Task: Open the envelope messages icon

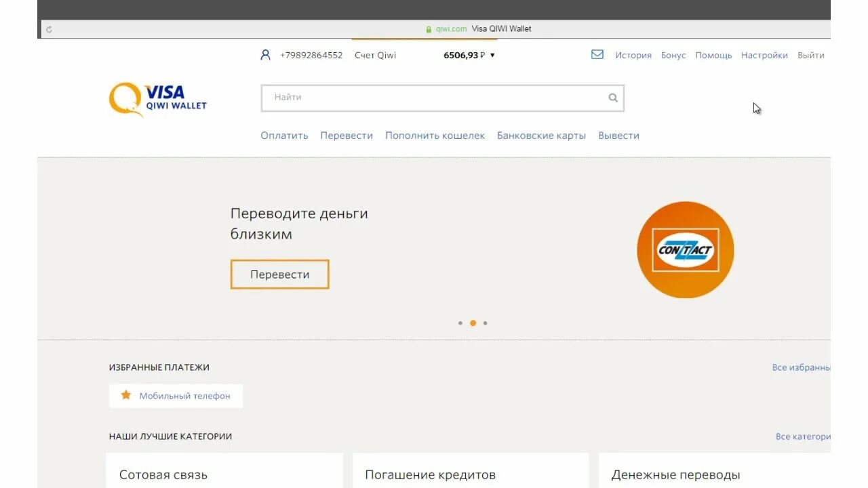Action: tap(597, 54)
